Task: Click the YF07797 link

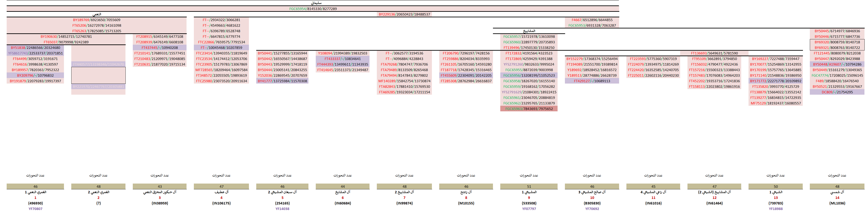Action: (529, 209)
